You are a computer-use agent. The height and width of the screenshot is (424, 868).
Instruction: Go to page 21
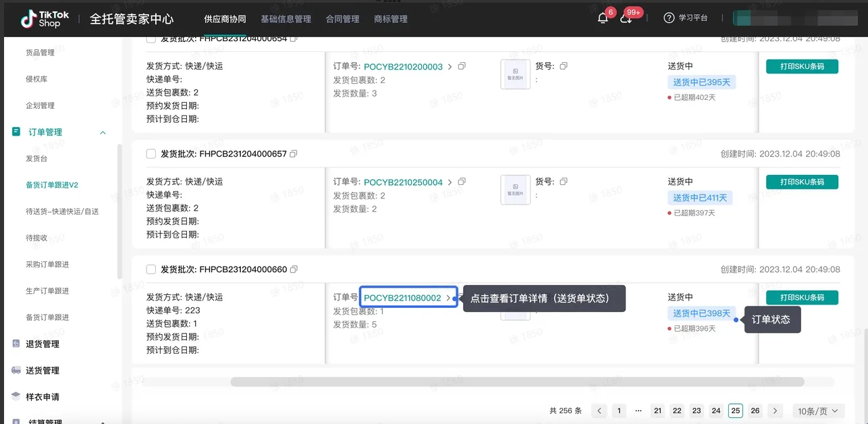click(x=657, y=410)
